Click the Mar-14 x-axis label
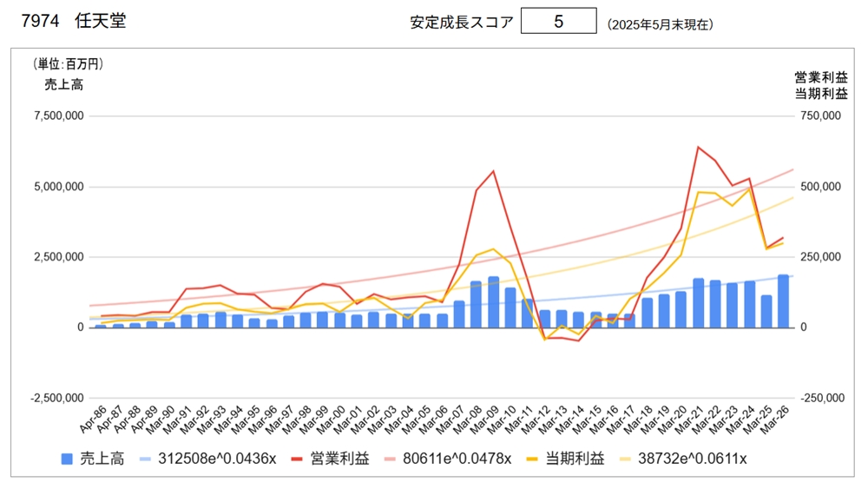 point(570,420)
